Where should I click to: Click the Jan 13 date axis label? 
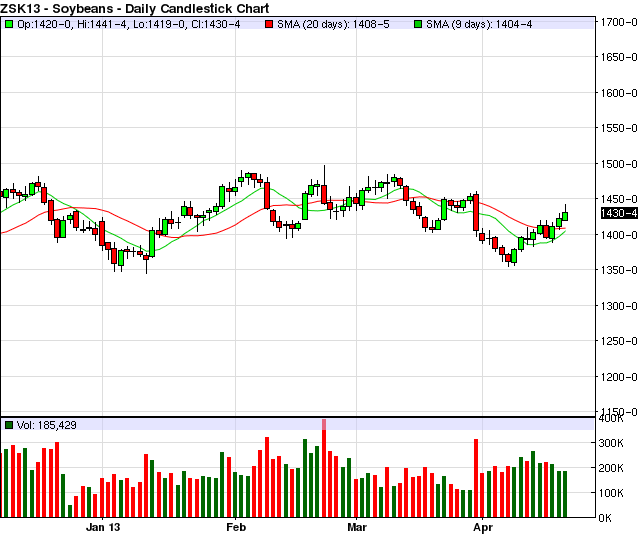[x=103, y=527]
